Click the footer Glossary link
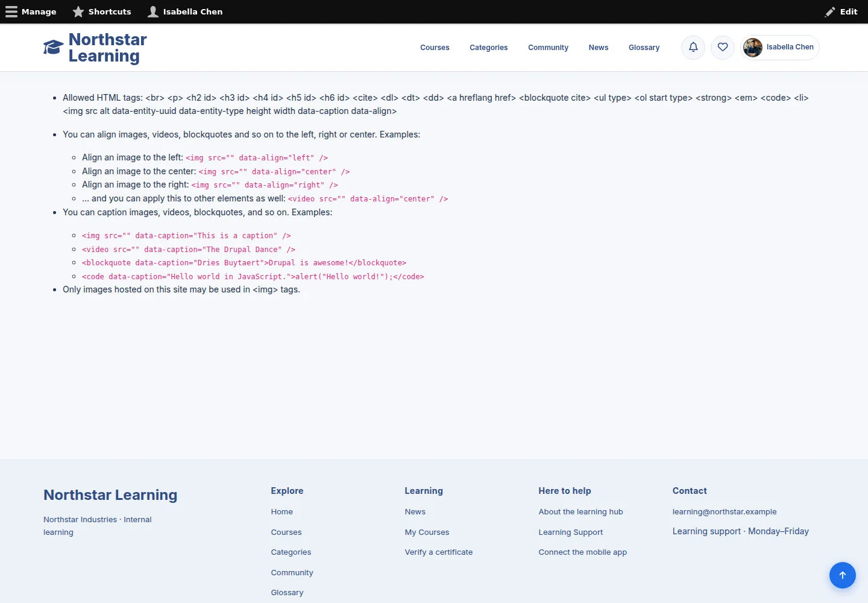Image resolution: width=868 pixels, height=603 pixels. click(287, 593)
